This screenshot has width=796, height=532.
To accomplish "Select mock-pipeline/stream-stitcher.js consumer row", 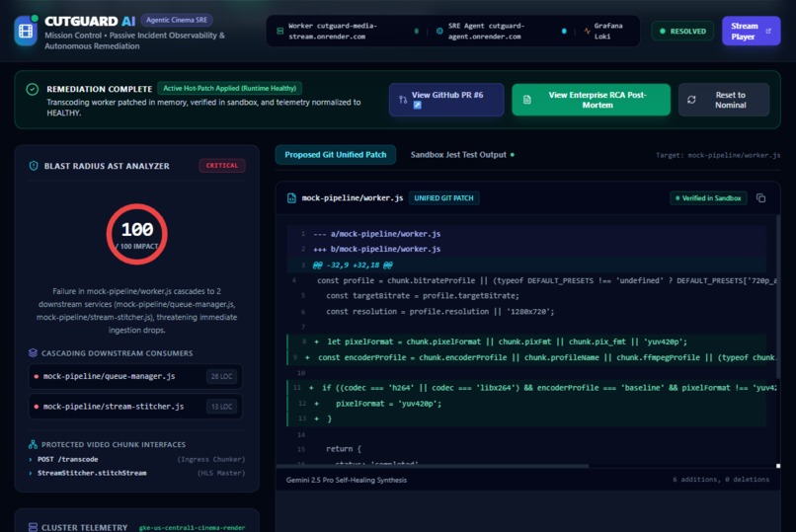I will pyautogui.click(x=135, y=407).
